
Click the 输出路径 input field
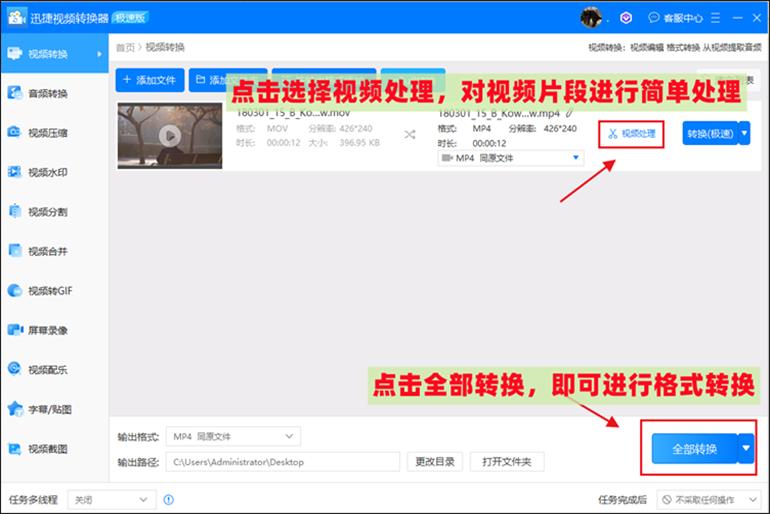283,462
